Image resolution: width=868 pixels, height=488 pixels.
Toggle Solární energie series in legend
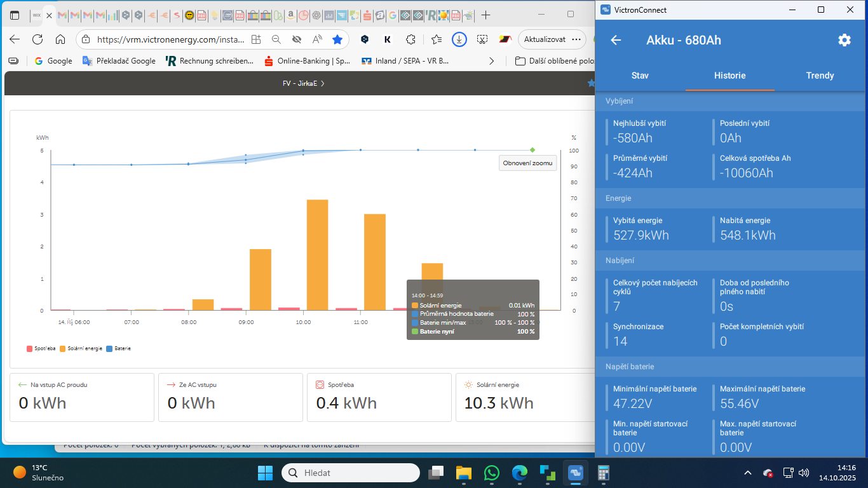tap(81, 349)
